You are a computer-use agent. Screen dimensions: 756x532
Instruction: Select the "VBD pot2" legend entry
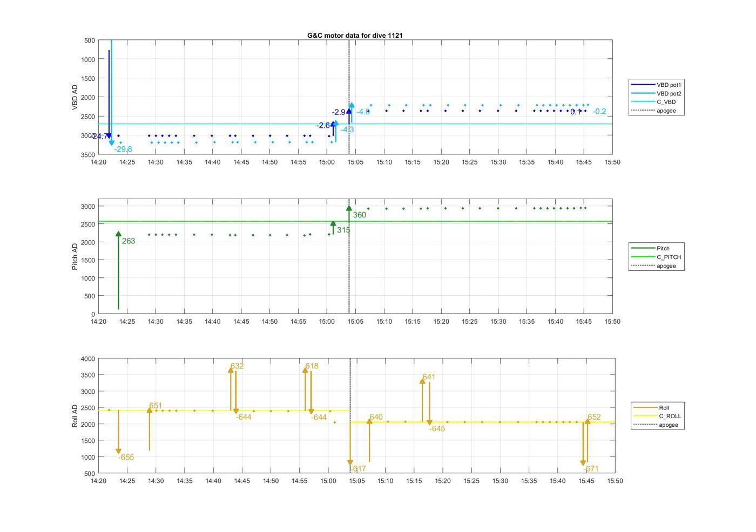657,93
